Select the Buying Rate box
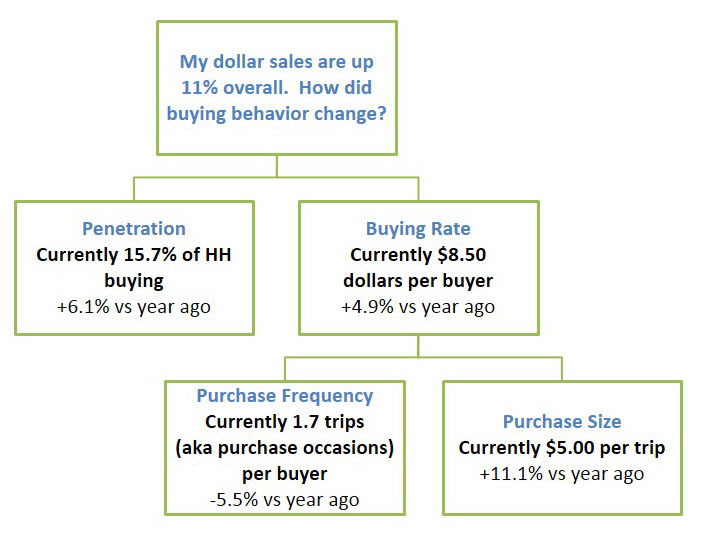This screenshot has height=535, width=702. click(x=419, y=268)
